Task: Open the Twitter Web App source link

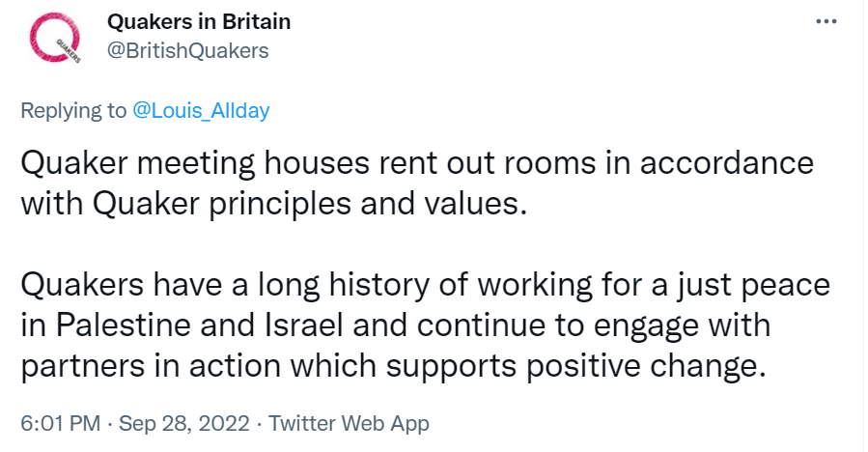Action: click(349, 424)
